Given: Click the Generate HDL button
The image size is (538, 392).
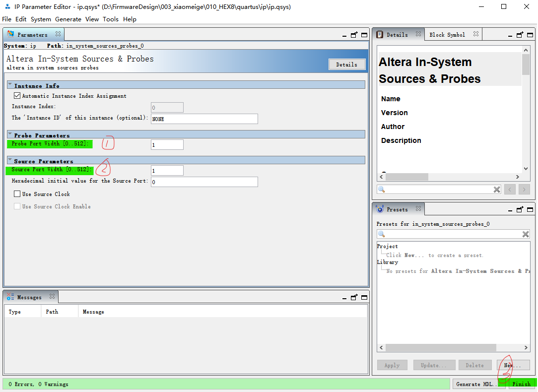Looking at the screenshot, I should [x=477, y=384].
